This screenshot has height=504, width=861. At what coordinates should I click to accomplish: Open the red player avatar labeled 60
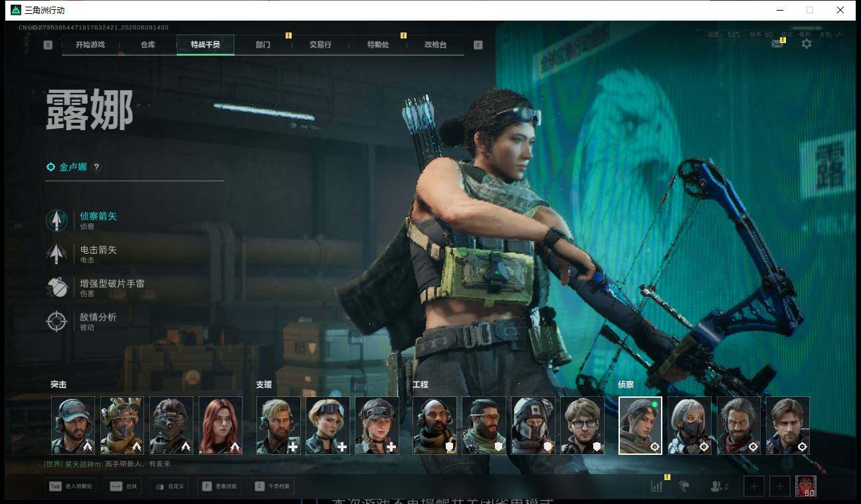coord(806,486)
